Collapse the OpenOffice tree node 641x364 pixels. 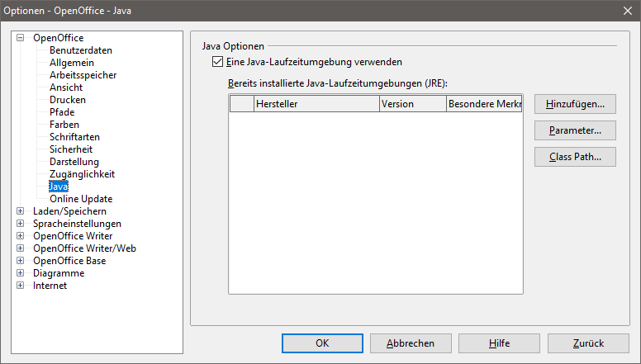click(x=20, y=38)
